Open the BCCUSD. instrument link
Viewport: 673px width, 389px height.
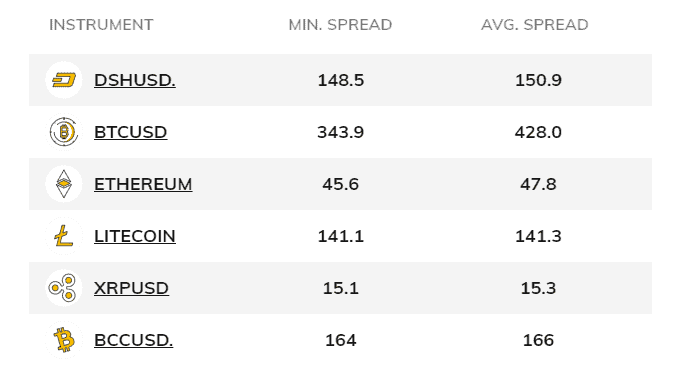point(133,340)
